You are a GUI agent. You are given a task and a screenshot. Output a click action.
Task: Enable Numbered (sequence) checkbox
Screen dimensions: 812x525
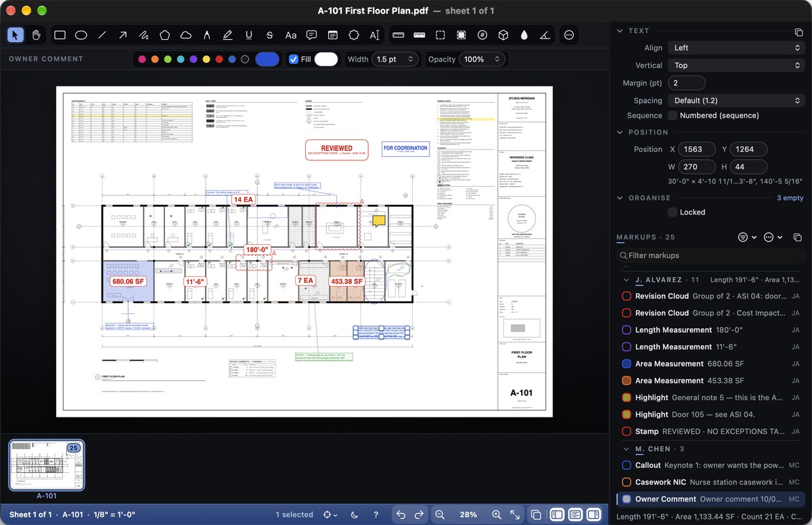pyautogui.click(x=673, y=116)
